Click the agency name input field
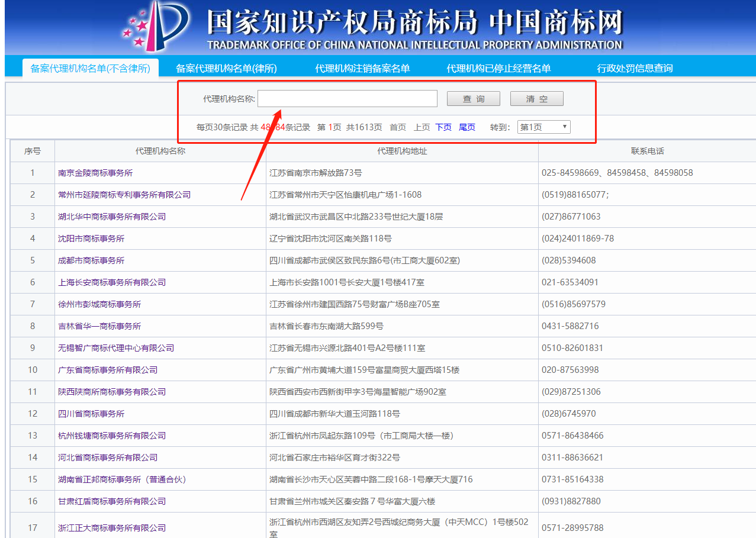This screenshot has height=538, width=756. tap(347, 98)
